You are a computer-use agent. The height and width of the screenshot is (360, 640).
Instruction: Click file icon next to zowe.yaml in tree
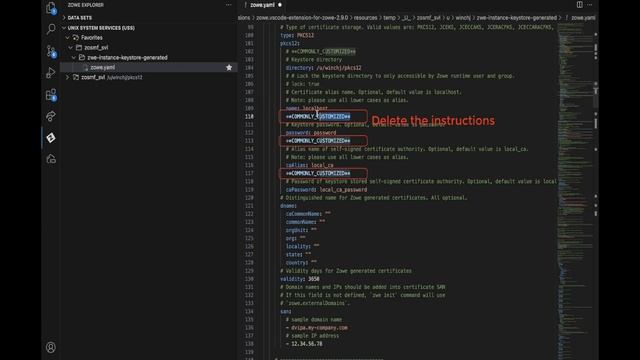[86, 68]
